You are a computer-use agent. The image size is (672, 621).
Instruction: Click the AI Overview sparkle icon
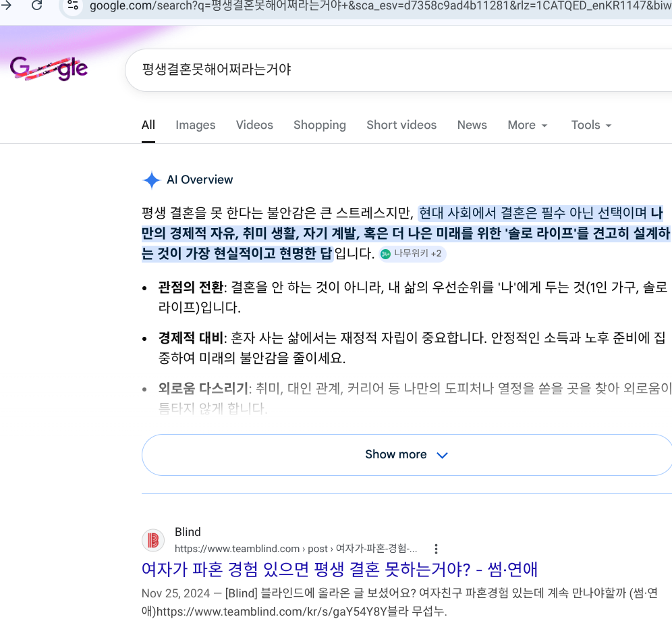tap(151, 180)
